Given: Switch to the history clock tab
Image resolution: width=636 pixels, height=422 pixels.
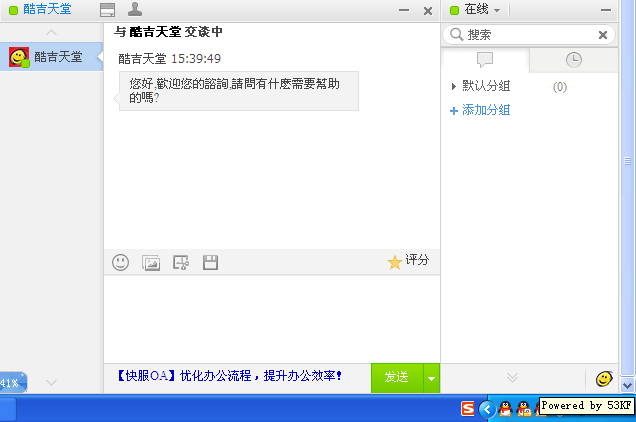Looking at the screenshot, I should pyautogui.click(x=574, y=60).
